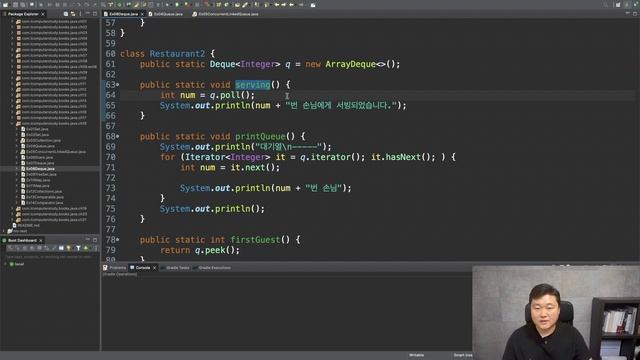The height and width of the screenshot is (360, 640).
Task: Click Smart Insert in the status bar
Action: [x=463, y=355]
